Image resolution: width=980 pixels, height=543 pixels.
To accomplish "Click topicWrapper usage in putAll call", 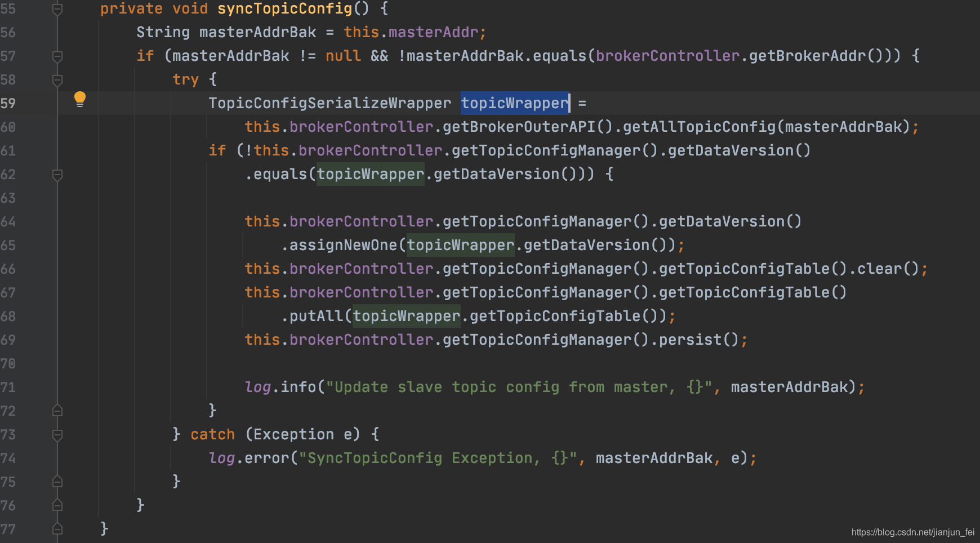I will 406,316.
